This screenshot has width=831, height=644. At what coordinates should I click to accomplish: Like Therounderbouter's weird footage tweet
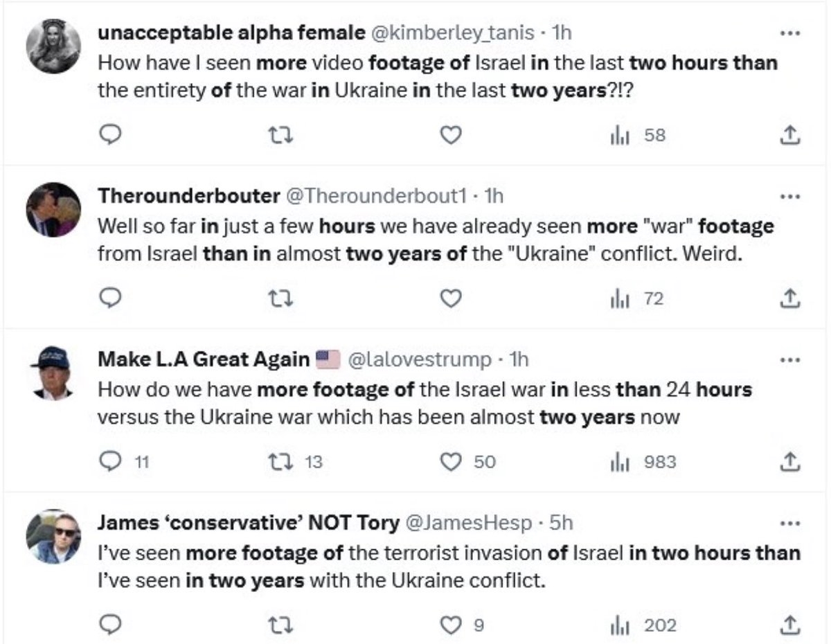coord(452,299)
